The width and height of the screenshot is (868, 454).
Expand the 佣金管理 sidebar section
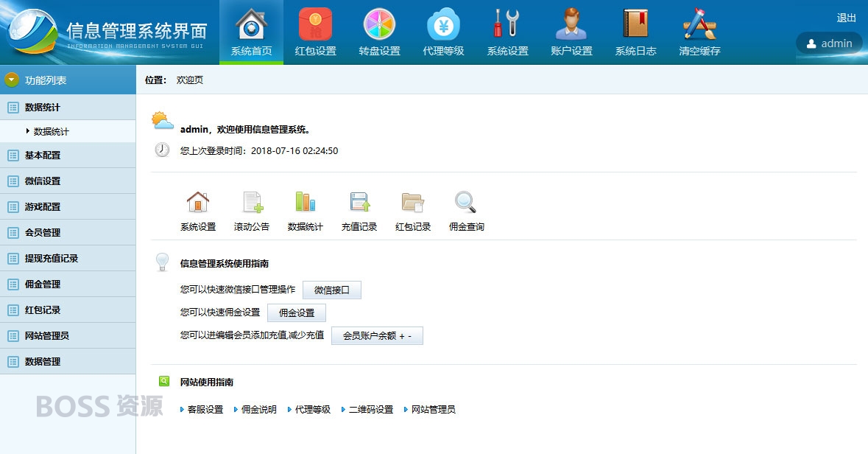[x=68, y=284]
